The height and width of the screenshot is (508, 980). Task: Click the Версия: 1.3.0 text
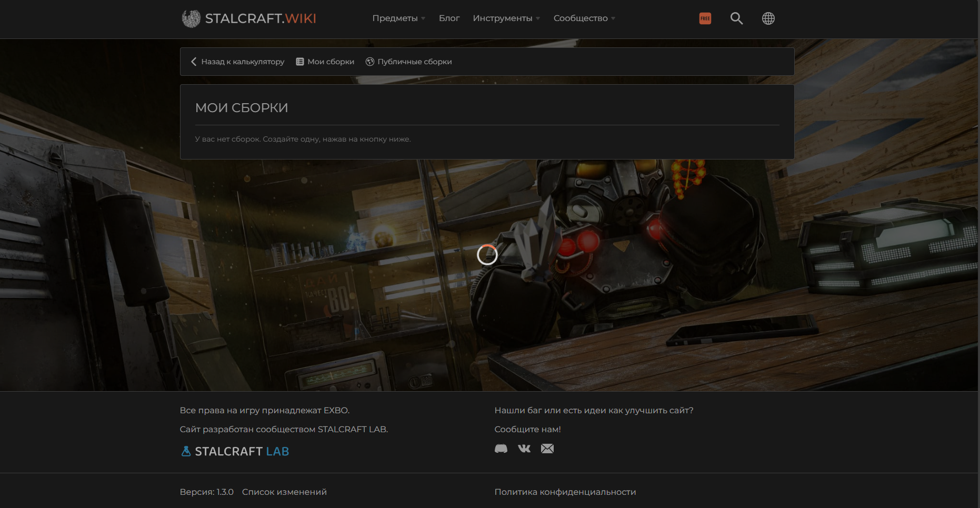207,492
